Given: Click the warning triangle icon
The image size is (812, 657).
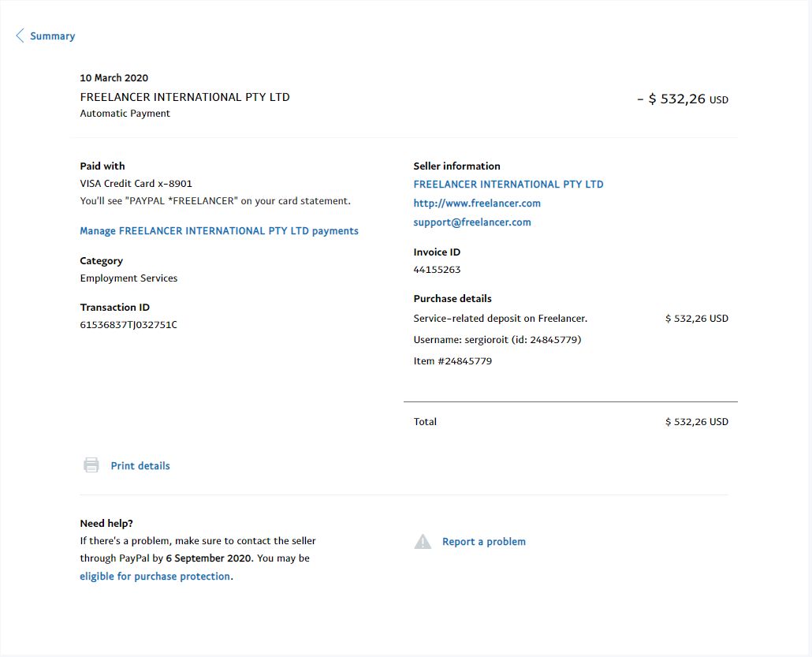Looking at the screenshot, I should [x=423, y=542].
